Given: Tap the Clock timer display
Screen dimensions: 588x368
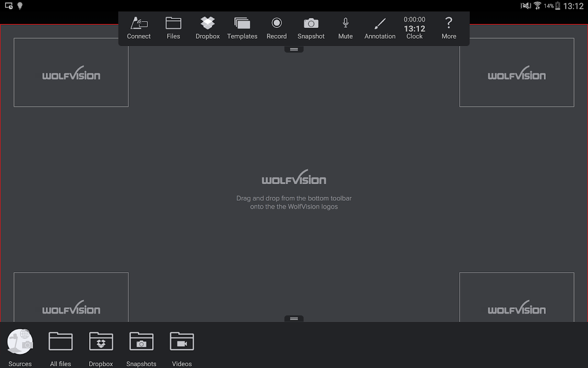Looking at the screenshot, I should (x=414, y=28).
